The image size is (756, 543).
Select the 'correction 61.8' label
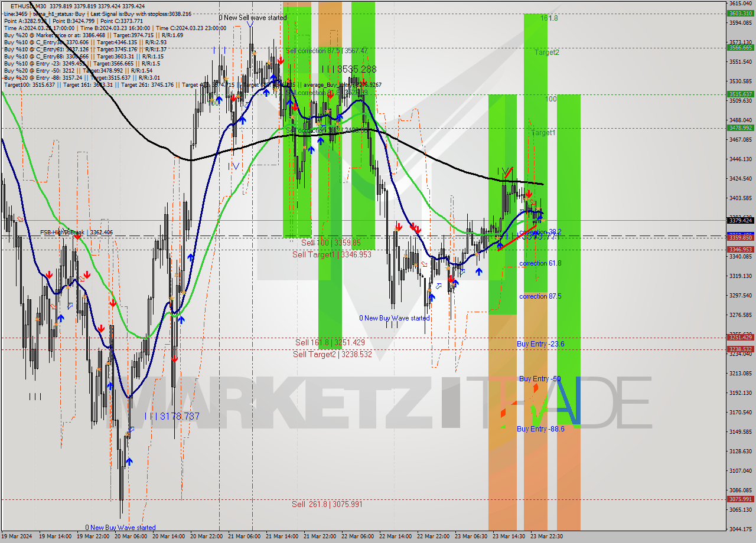point(540,263)
